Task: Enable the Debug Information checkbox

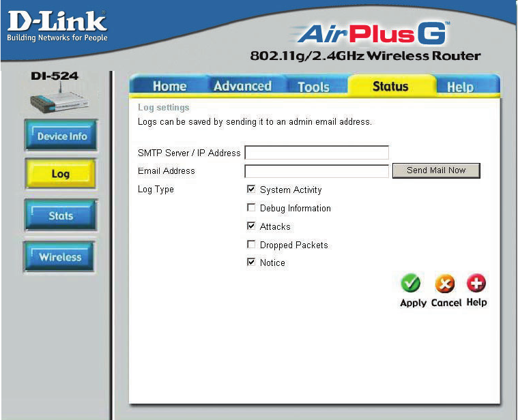Action: [251, 207]
